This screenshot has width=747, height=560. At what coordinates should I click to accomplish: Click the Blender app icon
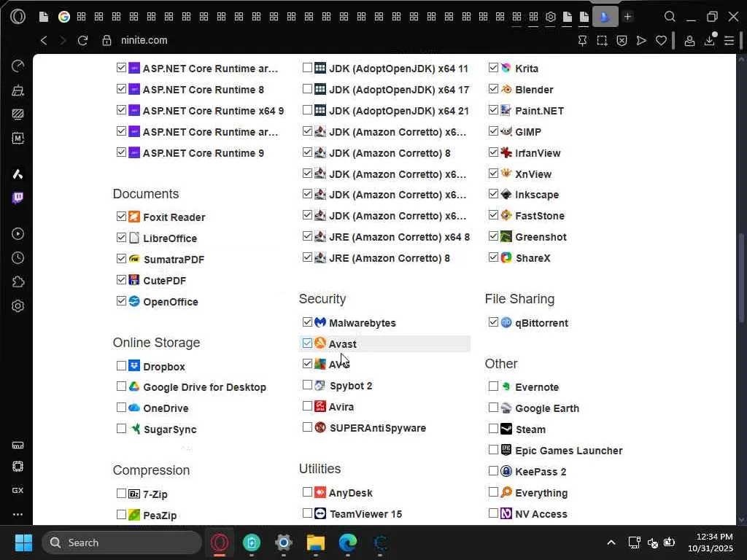[506, 89]
